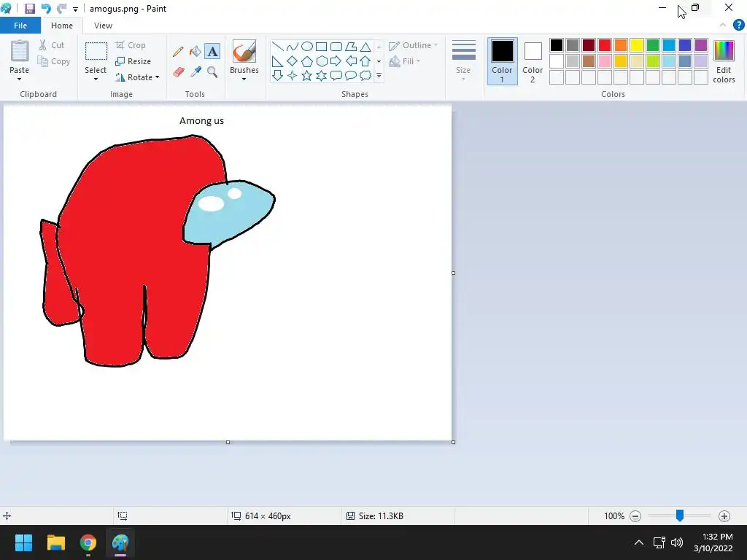This screenshot has height=560, width=747.
Task: Zoom out with minus button
Action: tap(635, 516)
